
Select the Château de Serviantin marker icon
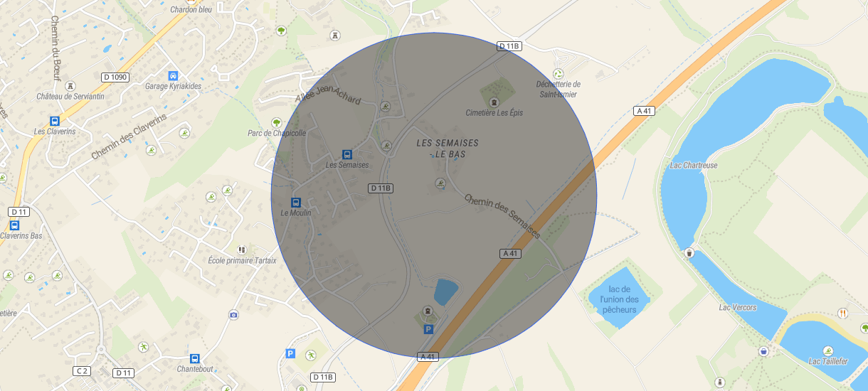point(70,85)
